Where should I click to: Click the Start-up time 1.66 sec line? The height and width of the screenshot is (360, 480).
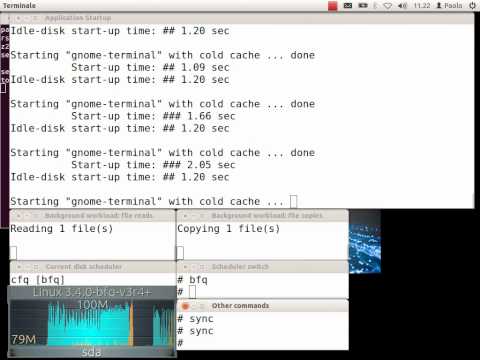[x=153, y=116]
